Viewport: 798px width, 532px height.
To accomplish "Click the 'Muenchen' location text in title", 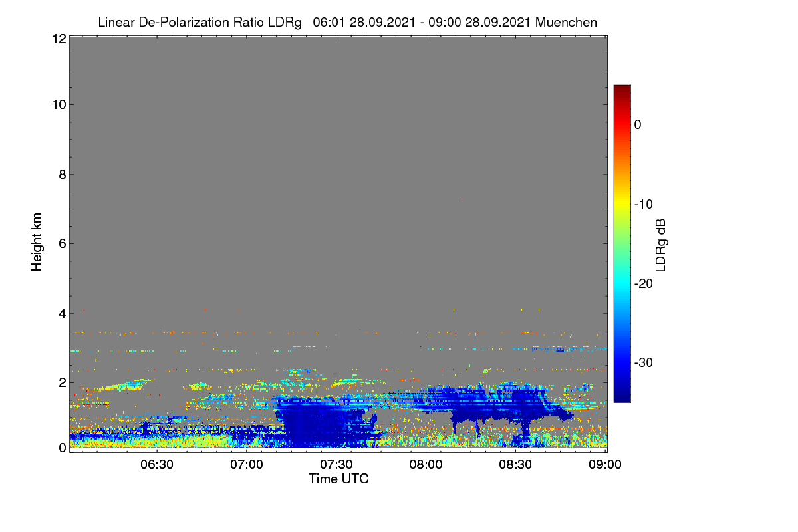I will 567,23.
